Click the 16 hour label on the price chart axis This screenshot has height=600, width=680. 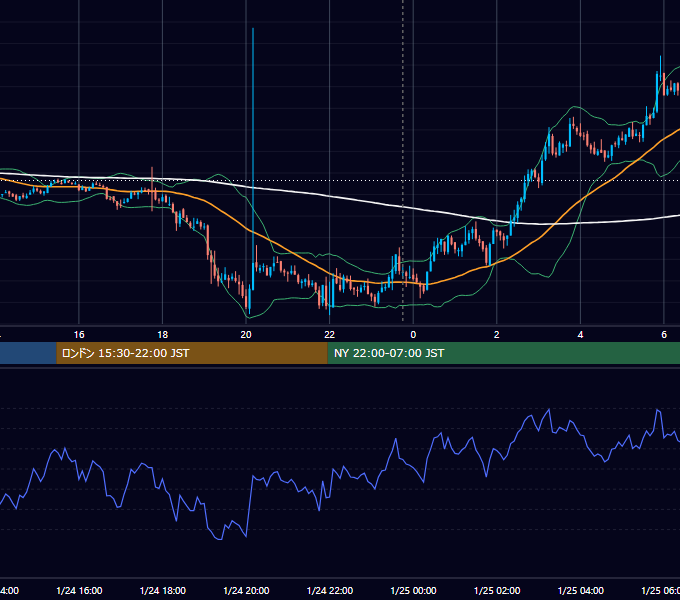click(x=79, y=335)
